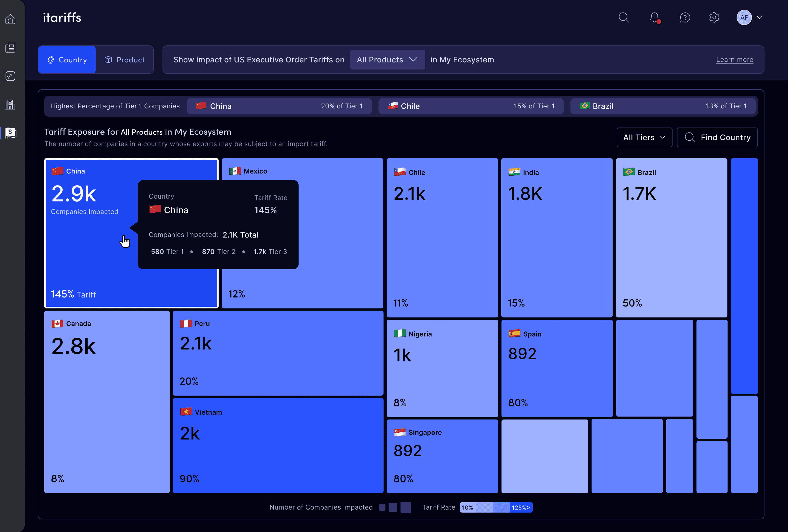This screenshot has width=788, height=532.
Task: Open the analytics chart sidebar icon
Action: tap(10, 76)
